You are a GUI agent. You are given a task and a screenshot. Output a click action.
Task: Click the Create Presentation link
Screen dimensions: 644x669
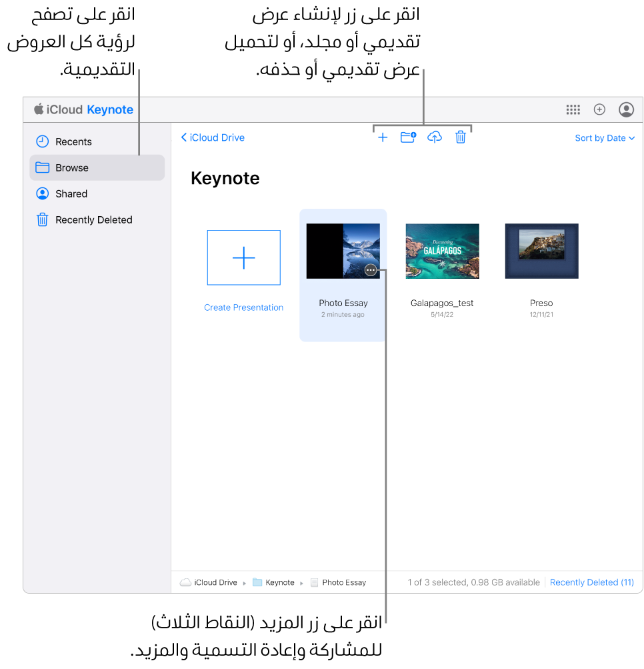pos(243,307)
